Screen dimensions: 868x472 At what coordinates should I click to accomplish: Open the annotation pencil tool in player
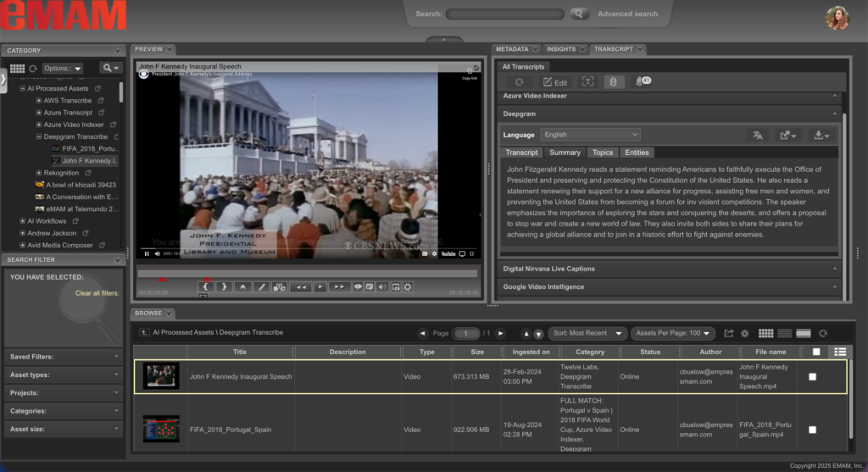click(x=261, y=286)
